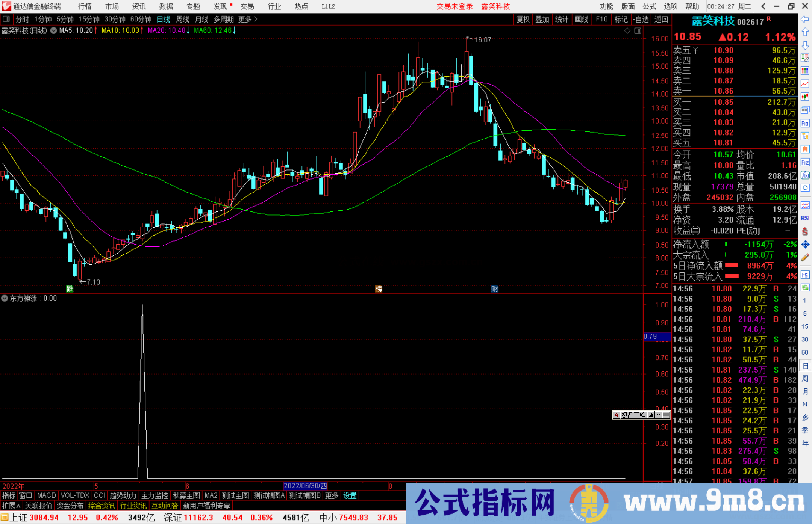Open the 行情 menu tab
812x524 pixels.
(85, 6)
